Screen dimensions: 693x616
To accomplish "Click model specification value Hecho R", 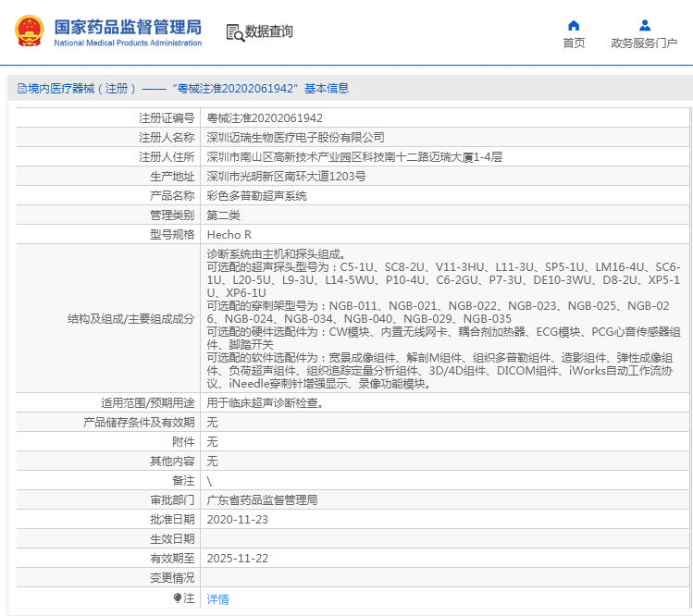I will coord(229,235).
